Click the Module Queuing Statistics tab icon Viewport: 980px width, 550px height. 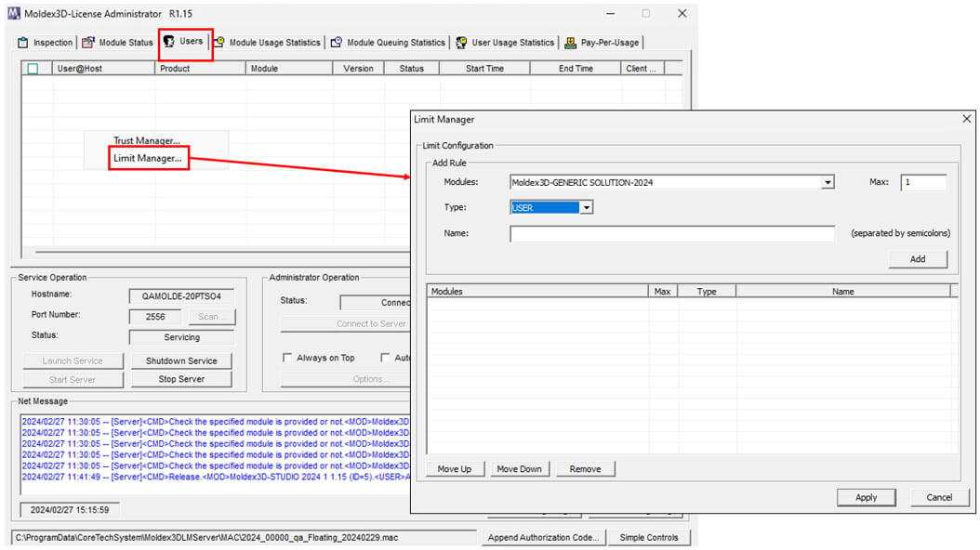point(337,42)
